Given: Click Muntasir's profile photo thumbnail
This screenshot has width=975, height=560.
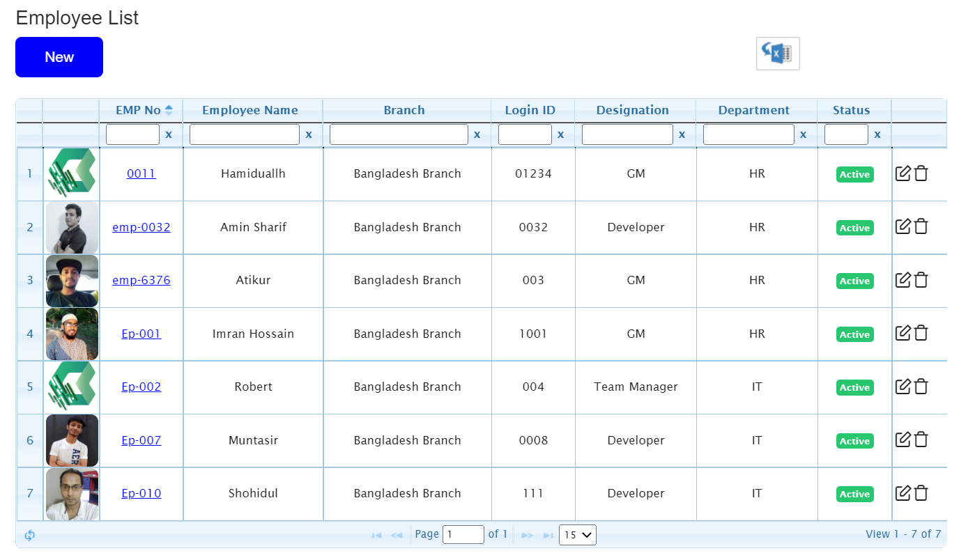Looking at the screenshot, I should pyautogui.click(x=72, y=440).
